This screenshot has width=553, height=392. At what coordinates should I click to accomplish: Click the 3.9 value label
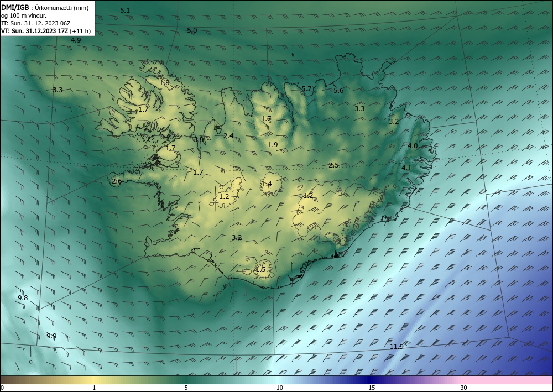point(199,139)
